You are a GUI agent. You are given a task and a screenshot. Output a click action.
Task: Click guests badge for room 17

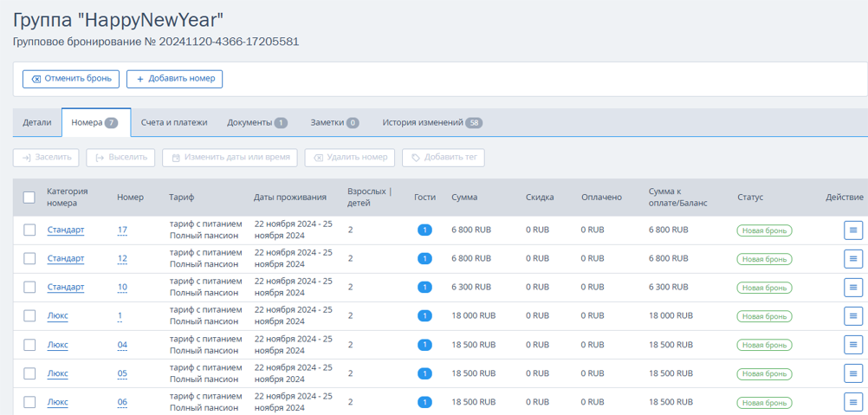tap(424, 230)
